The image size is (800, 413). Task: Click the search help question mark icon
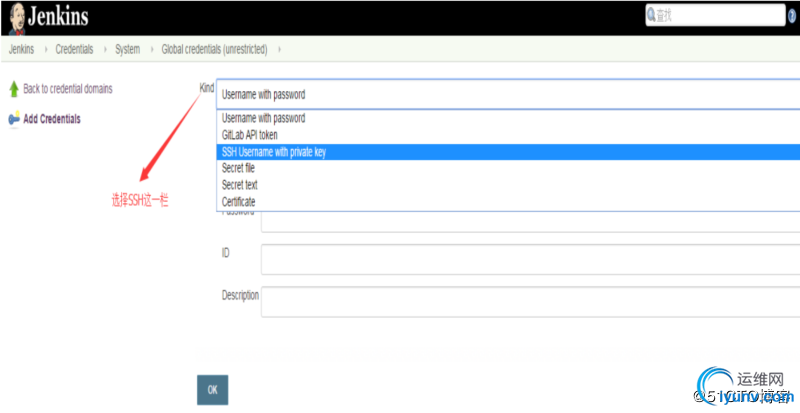tap(792, 16)
